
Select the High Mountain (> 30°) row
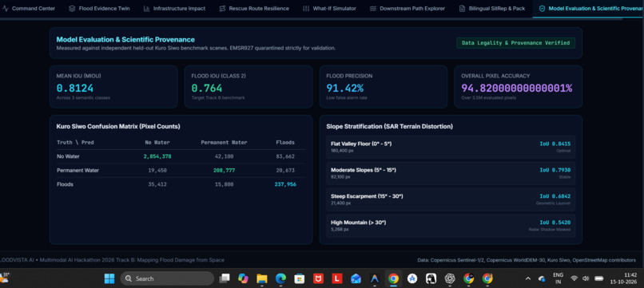click(x=451, y=226)
